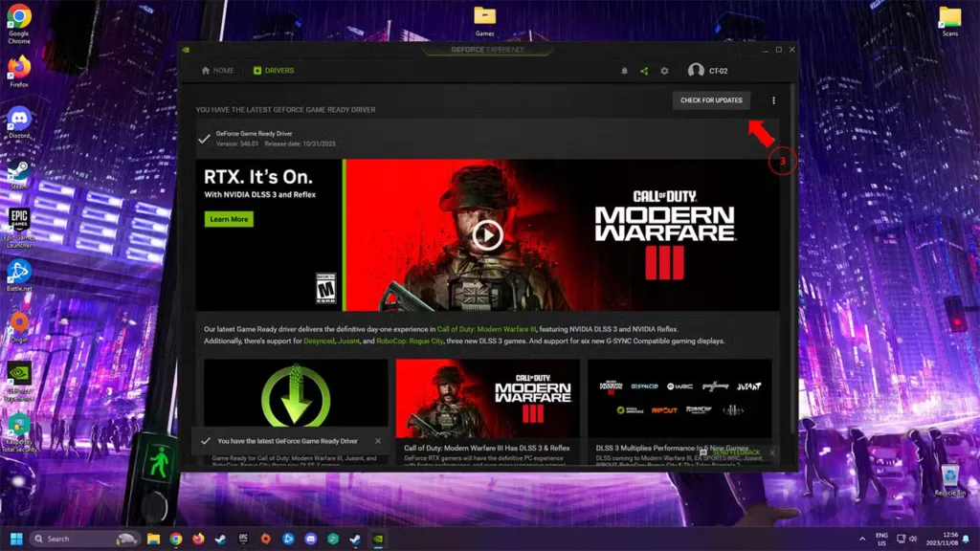
Task: Open the Windows notification bell
Action: click(x=967, y=539)
